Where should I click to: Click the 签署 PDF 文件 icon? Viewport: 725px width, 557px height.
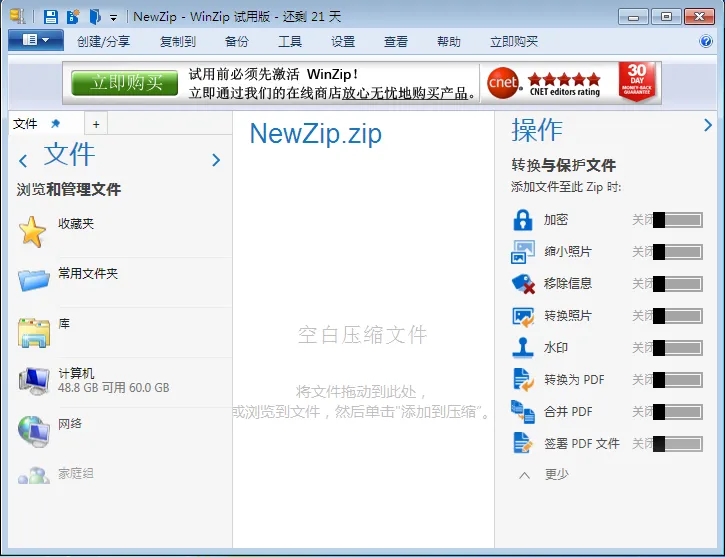click(x=523, y=443)
